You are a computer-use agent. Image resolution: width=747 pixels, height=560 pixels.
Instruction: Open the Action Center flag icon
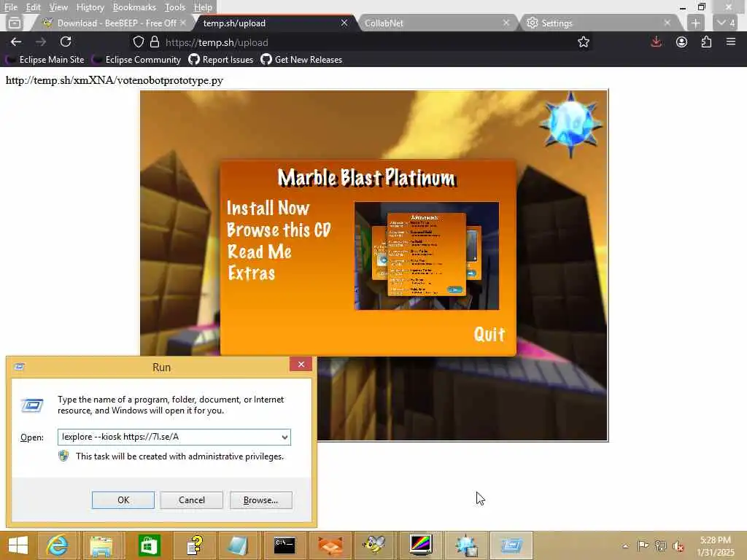click(643, 545)
